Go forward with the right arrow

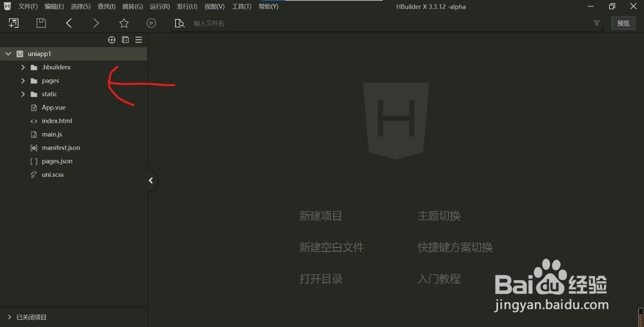click(96, 23)
